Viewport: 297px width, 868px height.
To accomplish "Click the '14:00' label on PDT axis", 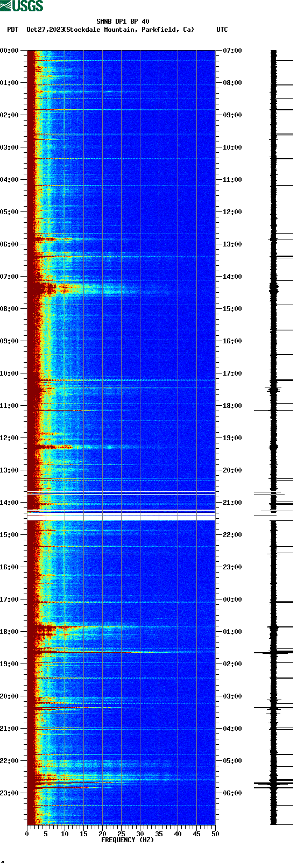I will (x=10, y=503).
